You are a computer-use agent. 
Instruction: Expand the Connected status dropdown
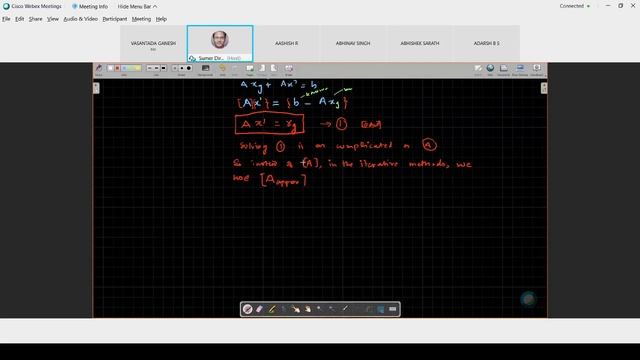point(575,6)
